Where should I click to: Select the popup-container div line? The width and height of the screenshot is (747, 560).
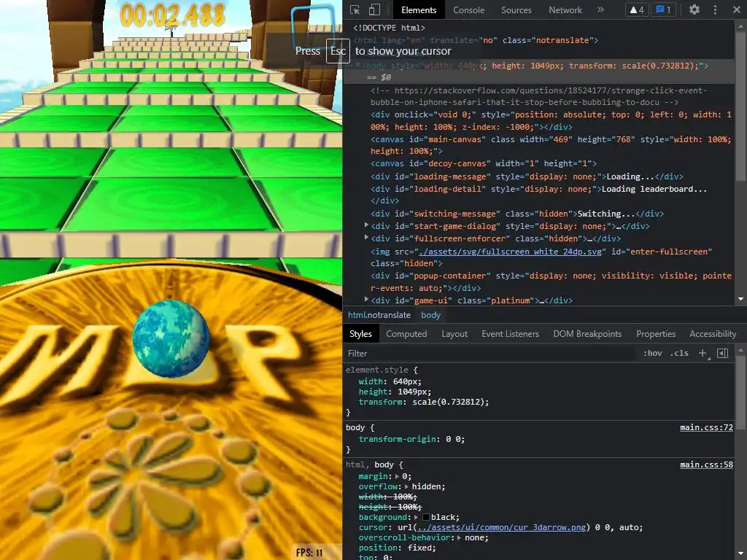tap(551, 282)
